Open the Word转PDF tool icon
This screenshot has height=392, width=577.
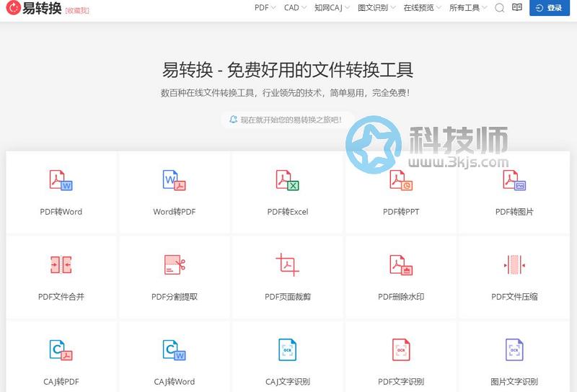pos(175,180)
